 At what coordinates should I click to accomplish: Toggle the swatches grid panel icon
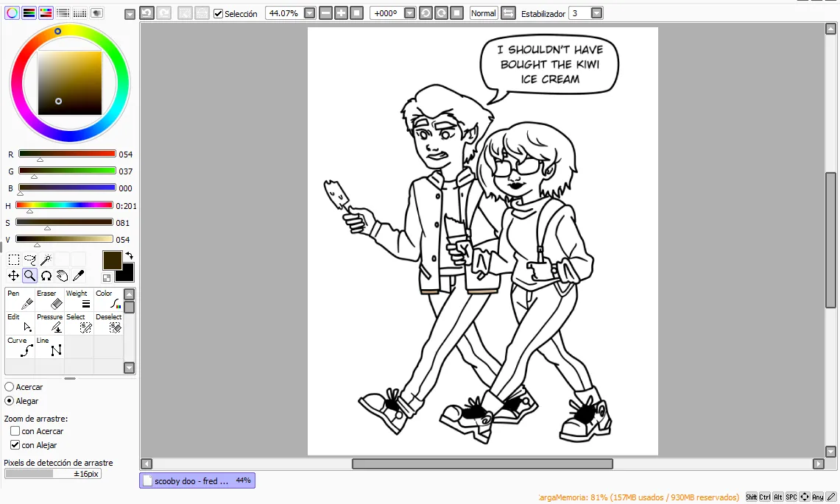click(80, 13)
